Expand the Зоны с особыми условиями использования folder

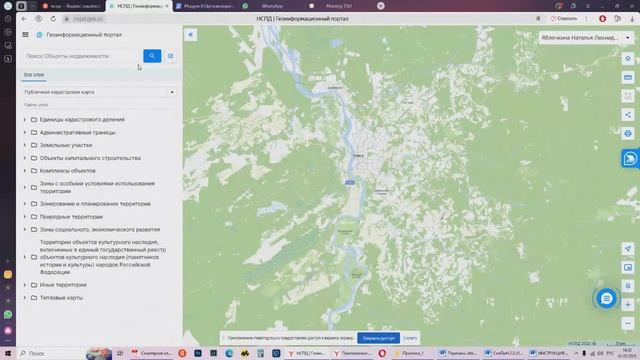tap(25, 187)
